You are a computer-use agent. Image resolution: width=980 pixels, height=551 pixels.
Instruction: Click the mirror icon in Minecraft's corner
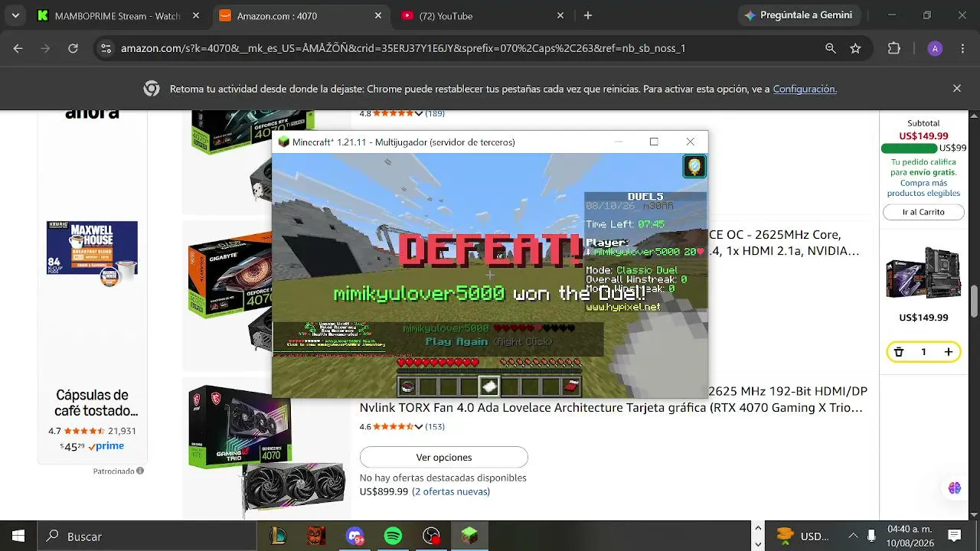[694, 166]
